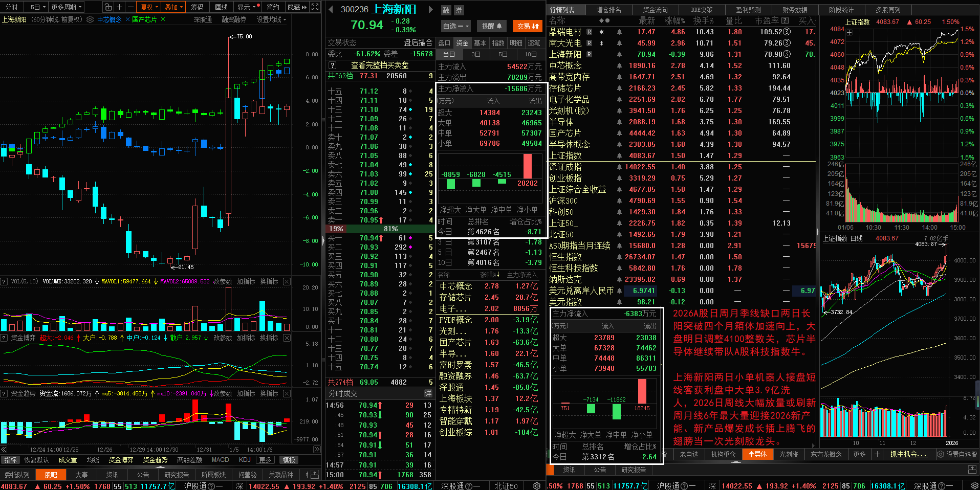
Task: Toggle alert bell for 南大光电 row
Action: [x=619, y=43]
